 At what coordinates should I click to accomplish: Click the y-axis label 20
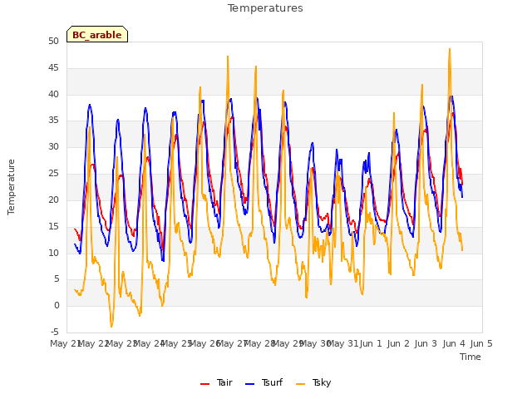[53, 199]
